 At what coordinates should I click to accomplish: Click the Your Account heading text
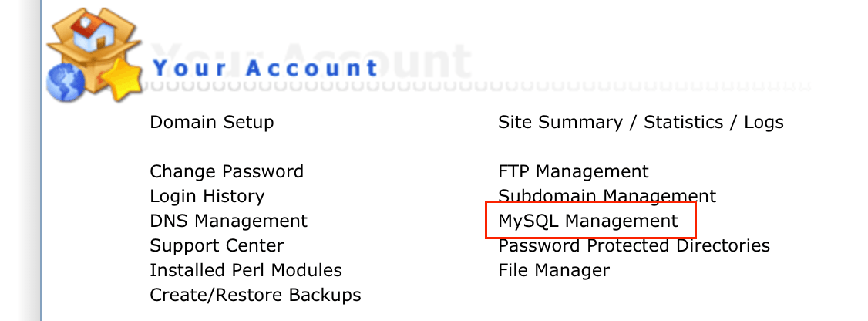(265, 68)
